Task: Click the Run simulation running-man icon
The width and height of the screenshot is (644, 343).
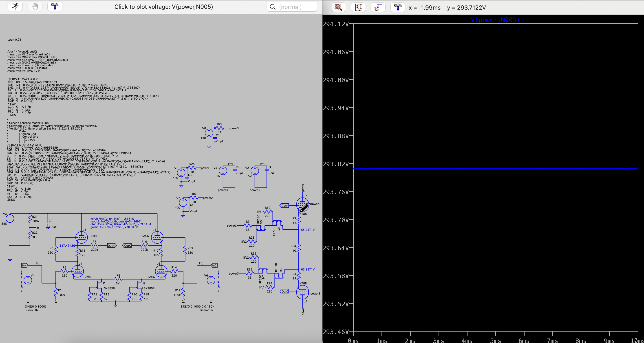Action: (15, 6)
